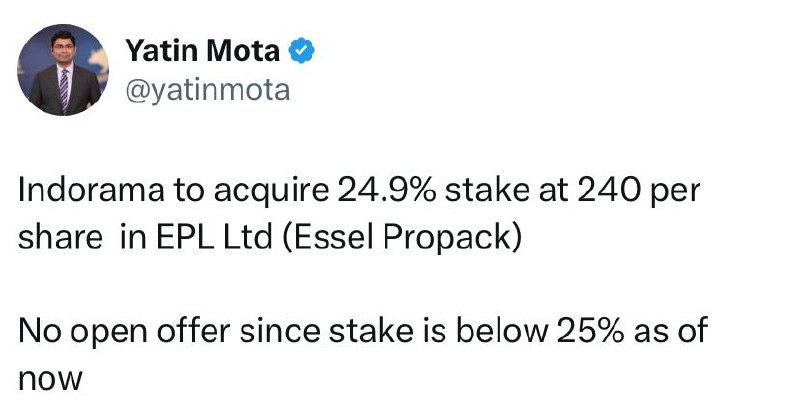Click the words as of before now
The width and height of the screenshot is (800, 410).
tap(670, 331)
